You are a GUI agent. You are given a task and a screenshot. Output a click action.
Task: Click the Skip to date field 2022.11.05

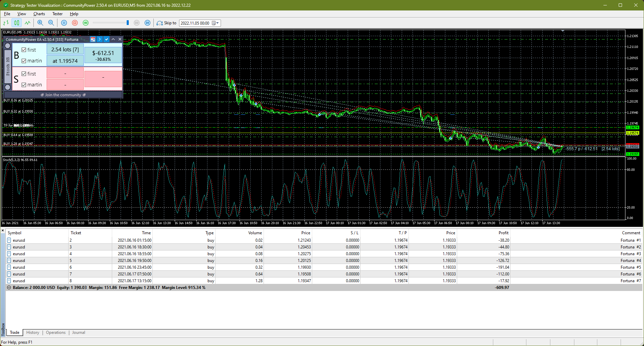[x=195, y=23]
